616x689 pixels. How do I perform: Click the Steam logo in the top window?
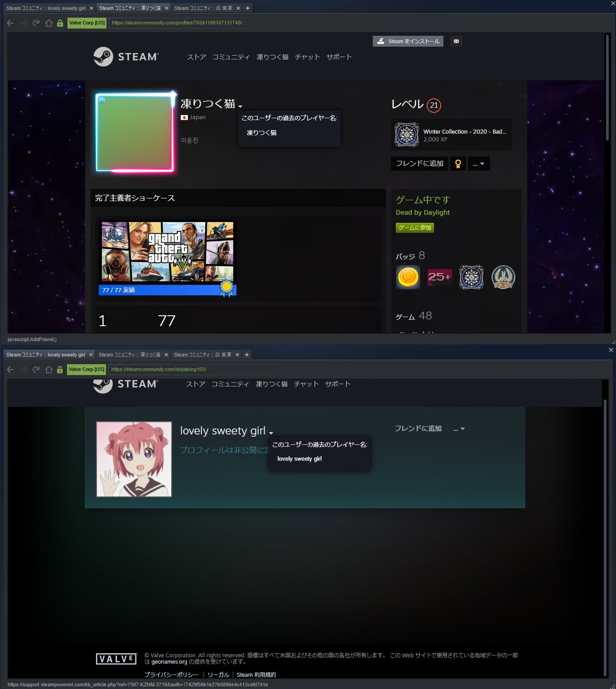(126, 57)
